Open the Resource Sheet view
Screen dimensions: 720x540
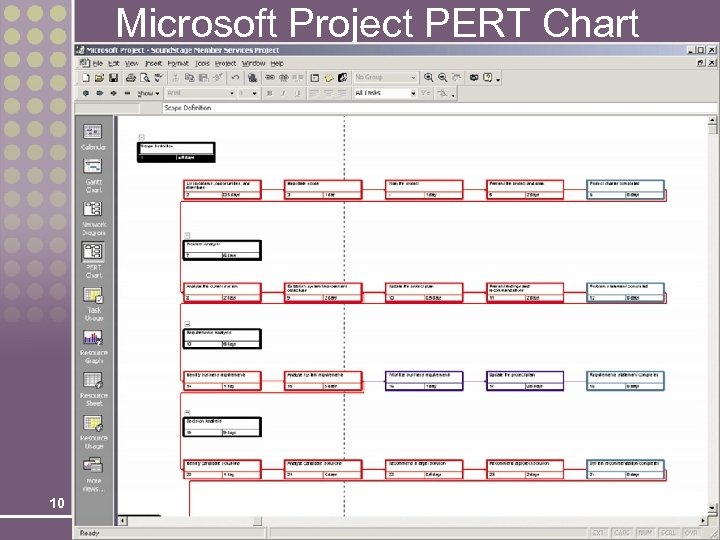click(94, 389)
